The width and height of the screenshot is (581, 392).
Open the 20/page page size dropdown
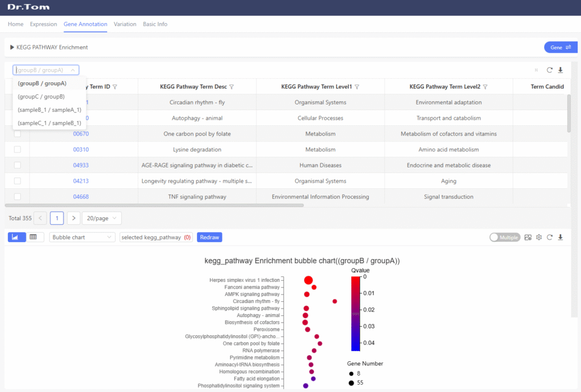tap(102, 218)
